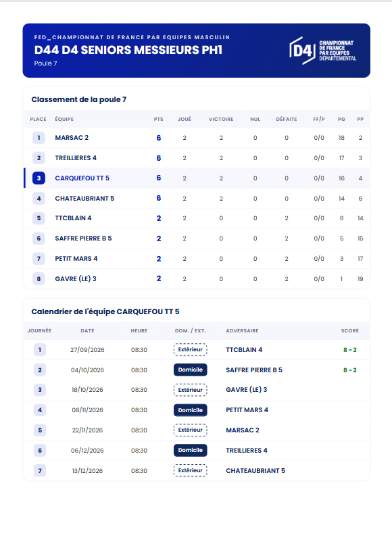Open opponent TREILLIERES 4 in calendar
392x554 pixels.
tap(247, 450)
